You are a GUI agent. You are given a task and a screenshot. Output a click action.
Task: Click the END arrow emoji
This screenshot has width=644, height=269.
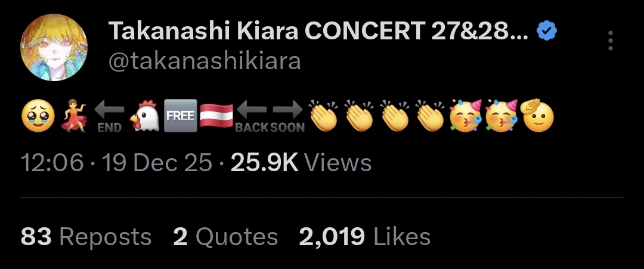coord(109,116)
